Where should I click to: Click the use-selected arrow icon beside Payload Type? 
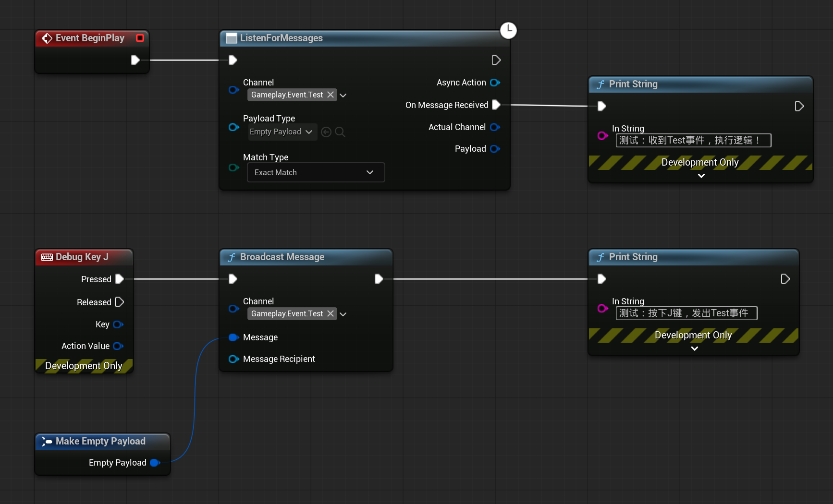(x=326, y=132)
